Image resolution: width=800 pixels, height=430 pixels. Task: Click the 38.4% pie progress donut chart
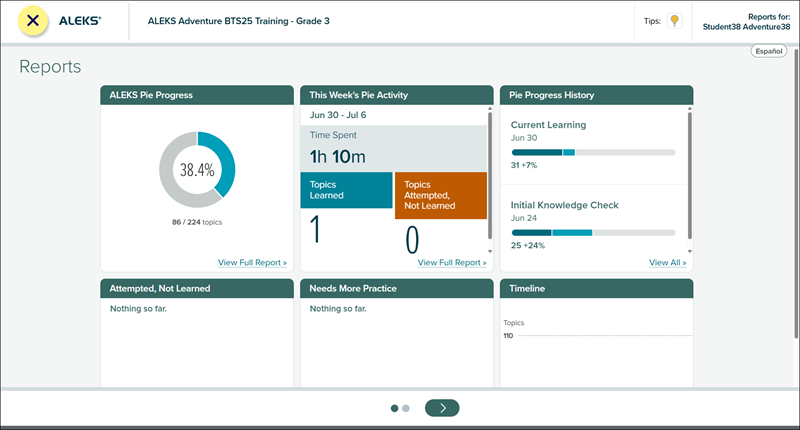[x=197, y=170]
